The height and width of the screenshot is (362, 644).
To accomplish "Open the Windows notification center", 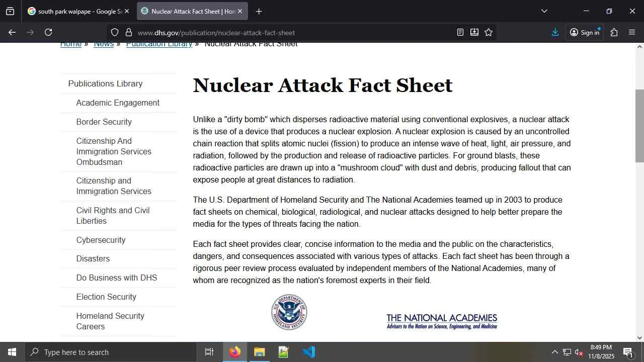I will click(x=628, y=352).
